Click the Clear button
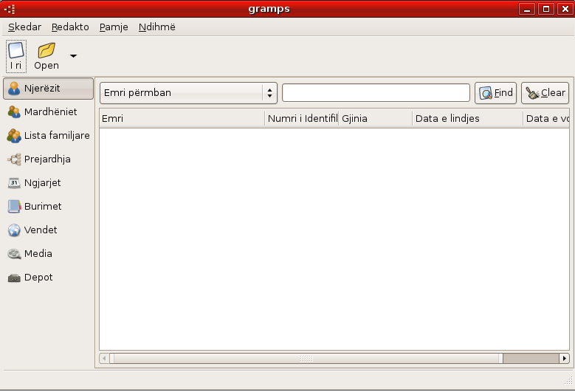575x392 pixels. pos(545,93)
